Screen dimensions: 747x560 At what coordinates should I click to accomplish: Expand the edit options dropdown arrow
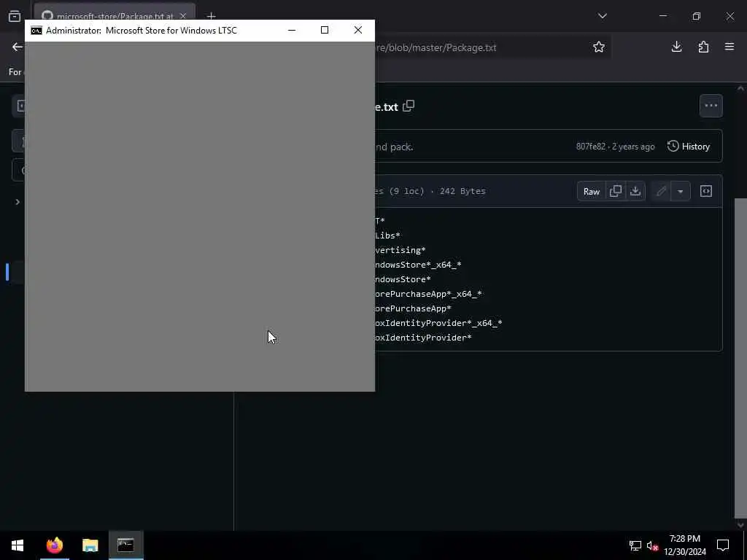[681, 192]
